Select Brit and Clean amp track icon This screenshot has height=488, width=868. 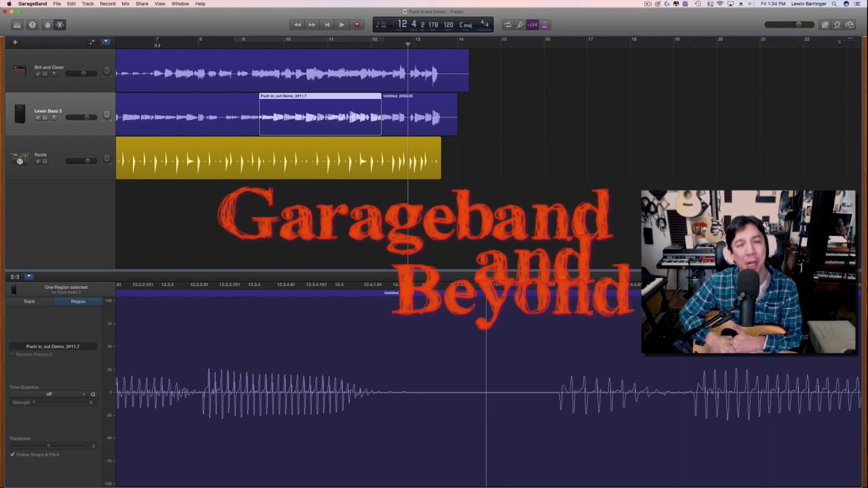20,70
